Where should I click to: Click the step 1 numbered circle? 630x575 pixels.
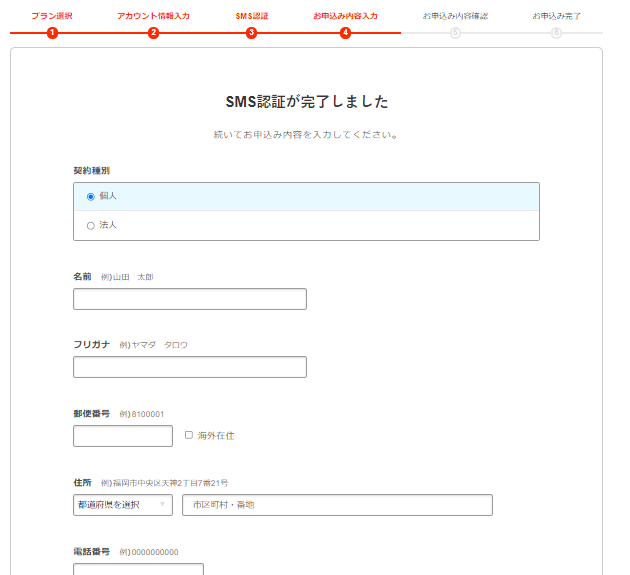point(52,33)
